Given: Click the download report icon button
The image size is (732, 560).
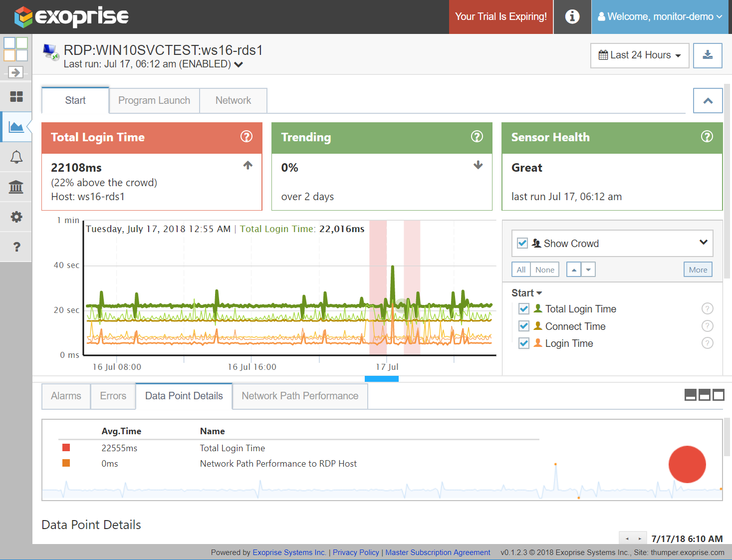Looking at the screenshot, I should click(x=708, y=55).
